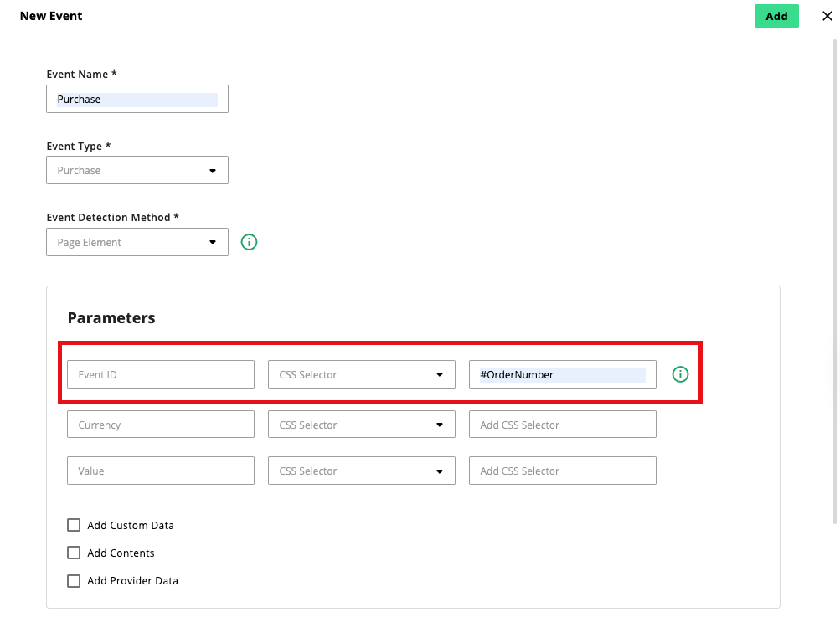The image size is (840, 633).
Task: Open CSS Selector dropdown in Event ID row
Action: coord(361,374)
